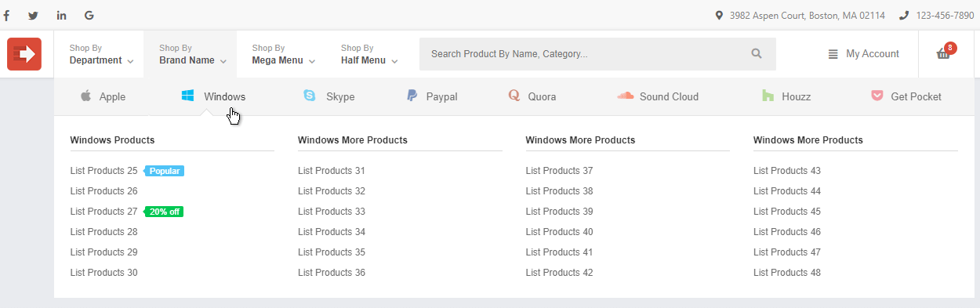The width and height of the screenshot is (980, 308).
Task: Open the My Account link
Action: click(873, 54)
